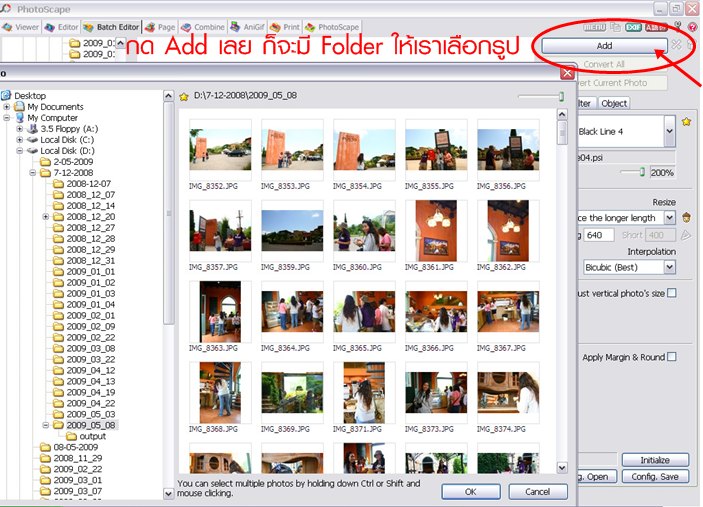Viewport: 703px width, 507px height.
Task: Expand the 3.5 Floppy (A:) node
Action: pos(20,129)
